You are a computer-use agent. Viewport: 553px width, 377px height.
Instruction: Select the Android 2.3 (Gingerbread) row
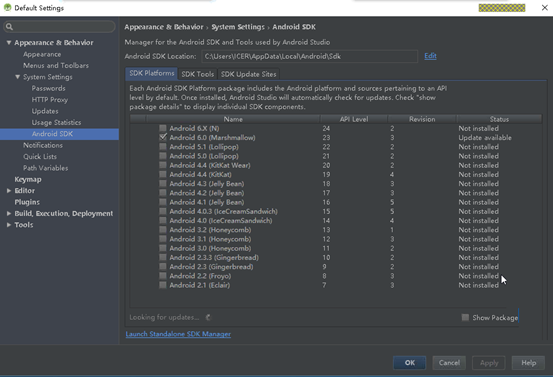pyautogui.click(x=335, y=267)
